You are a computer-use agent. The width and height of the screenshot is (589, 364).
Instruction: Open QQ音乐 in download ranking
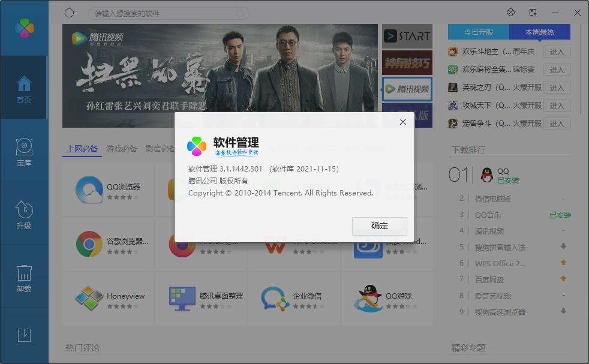(488, 215)
